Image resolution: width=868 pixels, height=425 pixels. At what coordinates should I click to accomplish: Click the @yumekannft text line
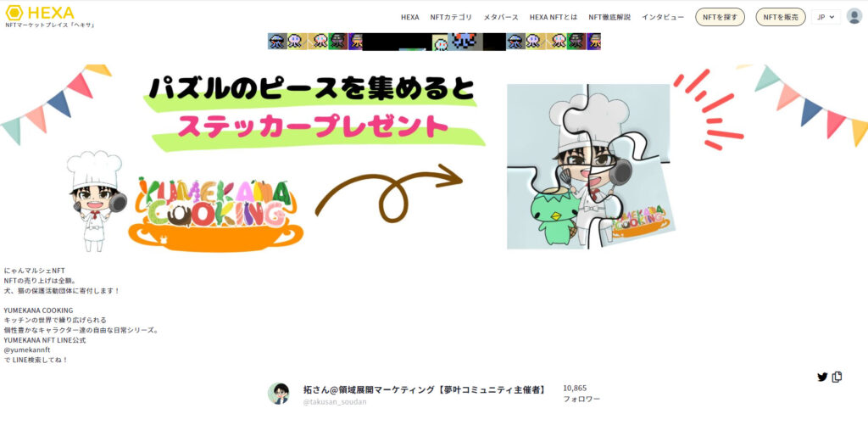pyautogui.click(x=26, y=350)
